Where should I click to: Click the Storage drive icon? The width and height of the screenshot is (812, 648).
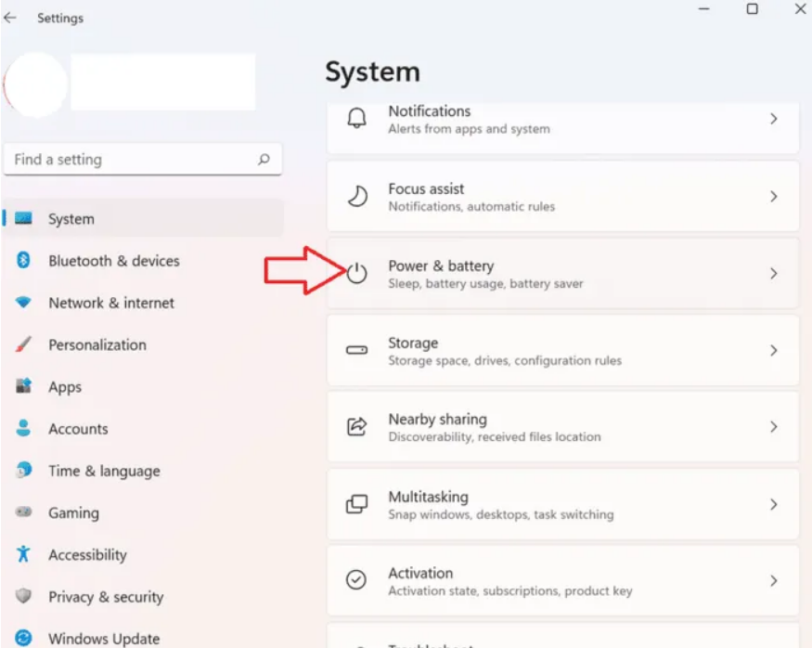pyautogui.click(x=356, y=350)
